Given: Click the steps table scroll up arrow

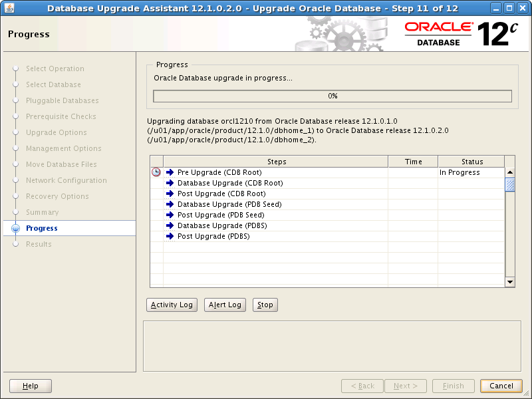Looking at the screenshot, I should tap(510, 172).
